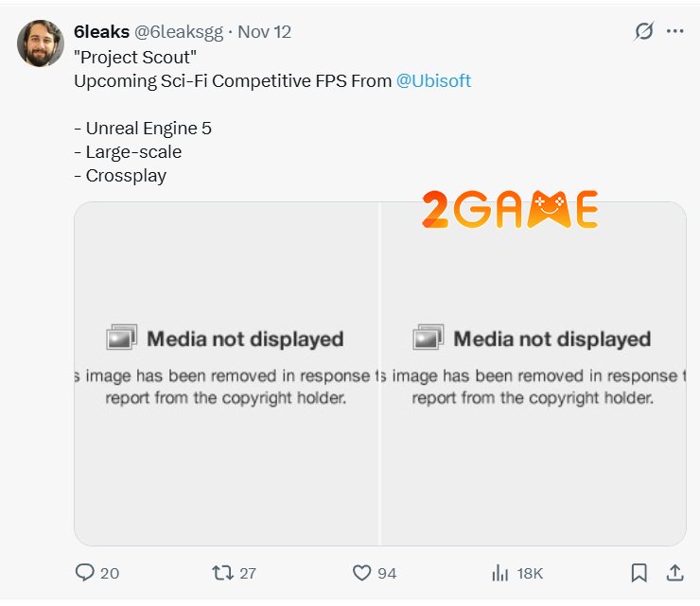Open view analytics bar chart icon
The image size is (700, 606).
click(x=500, y=572)
